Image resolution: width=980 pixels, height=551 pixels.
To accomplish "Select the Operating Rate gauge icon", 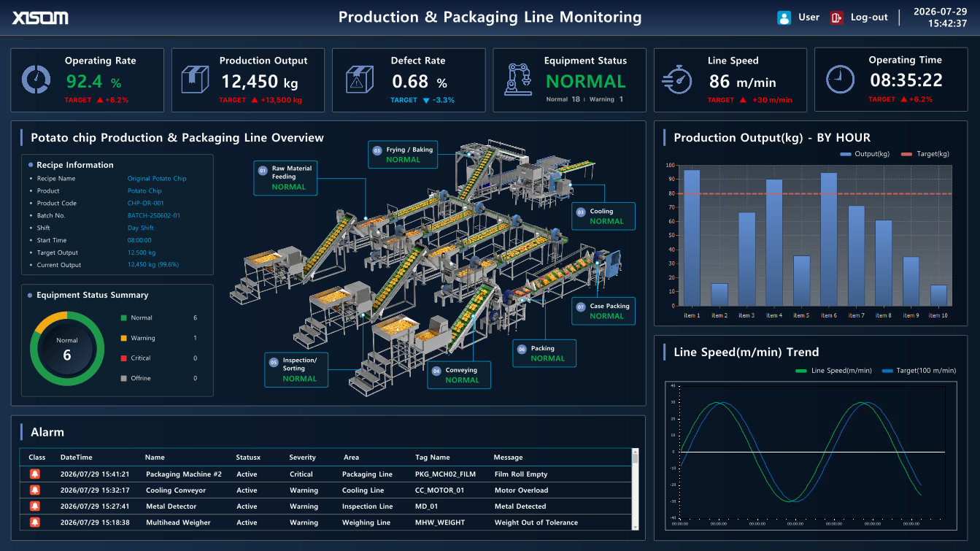I will [x=35, y=80].
